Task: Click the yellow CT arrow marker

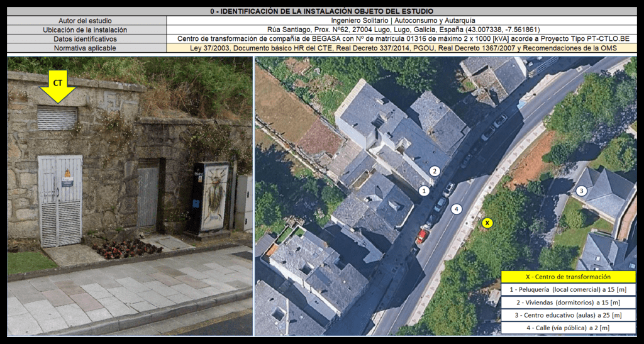Action: pos(57,87)
